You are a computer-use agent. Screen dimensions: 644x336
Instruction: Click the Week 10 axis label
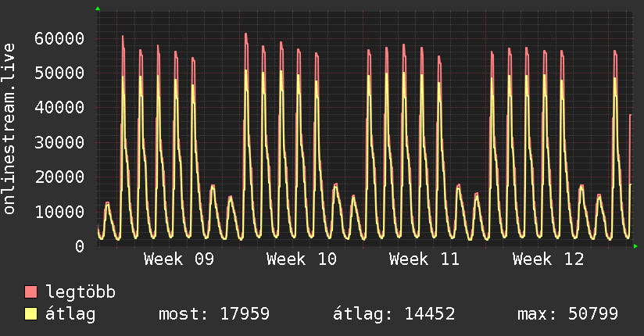[x=302, y=259]
